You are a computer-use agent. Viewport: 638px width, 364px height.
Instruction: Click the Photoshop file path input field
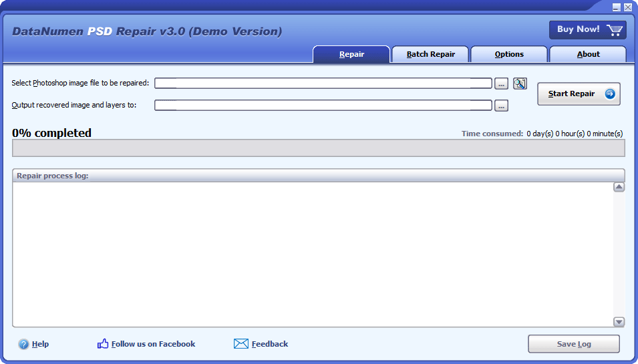(323, 83)
